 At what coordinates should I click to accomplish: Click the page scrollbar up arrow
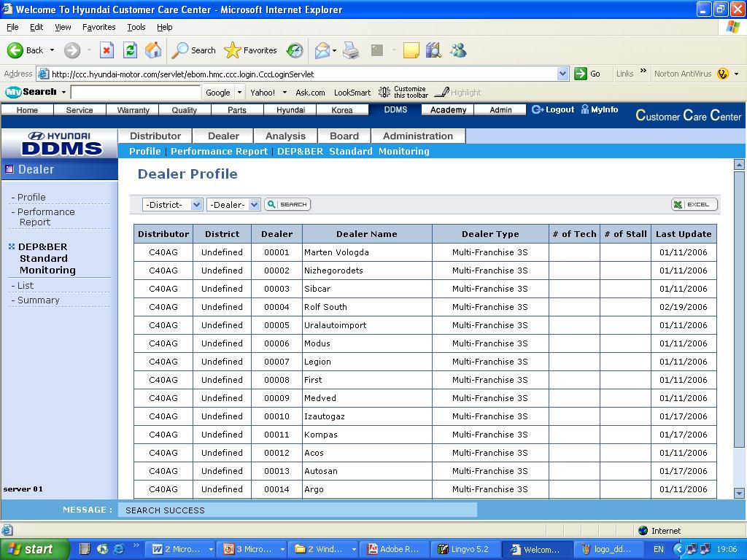tap(739, 165)
